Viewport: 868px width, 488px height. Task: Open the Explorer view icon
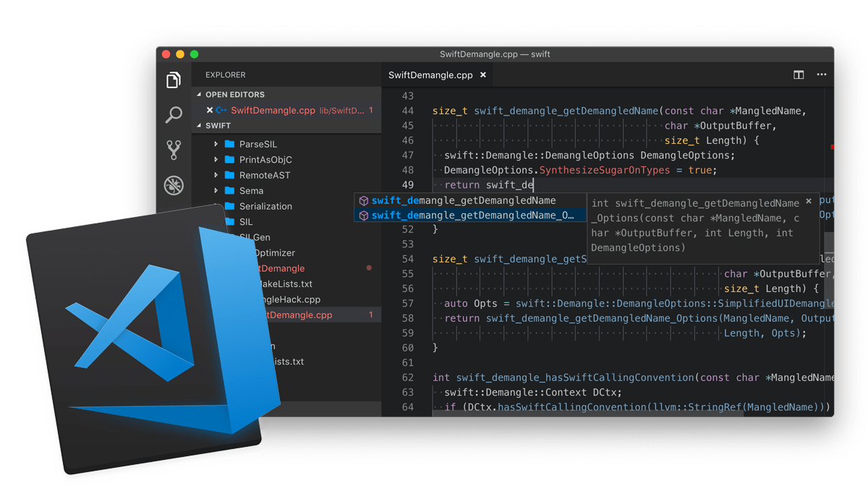pos(174,80)
